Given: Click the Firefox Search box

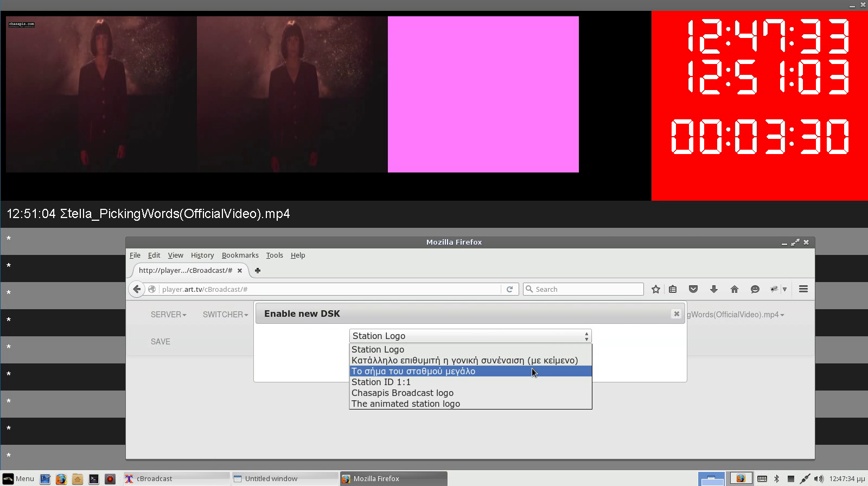Looking at the screenshot, I should coord(584,289).
